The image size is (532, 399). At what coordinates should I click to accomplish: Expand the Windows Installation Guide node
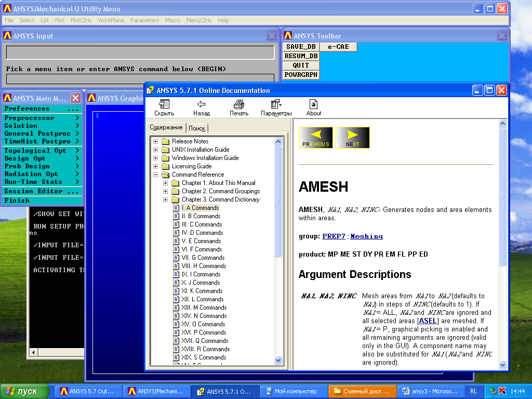tap(155, 158)
